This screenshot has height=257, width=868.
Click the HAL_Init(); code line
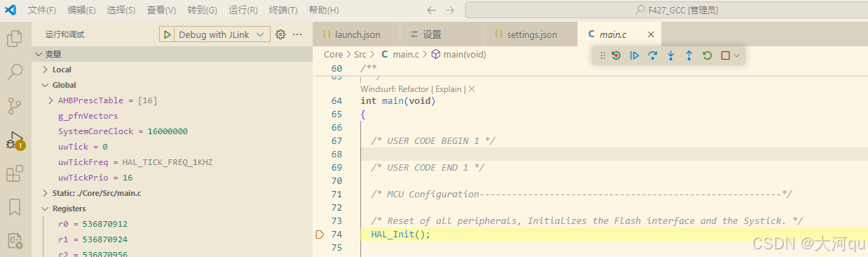(400, 235)
